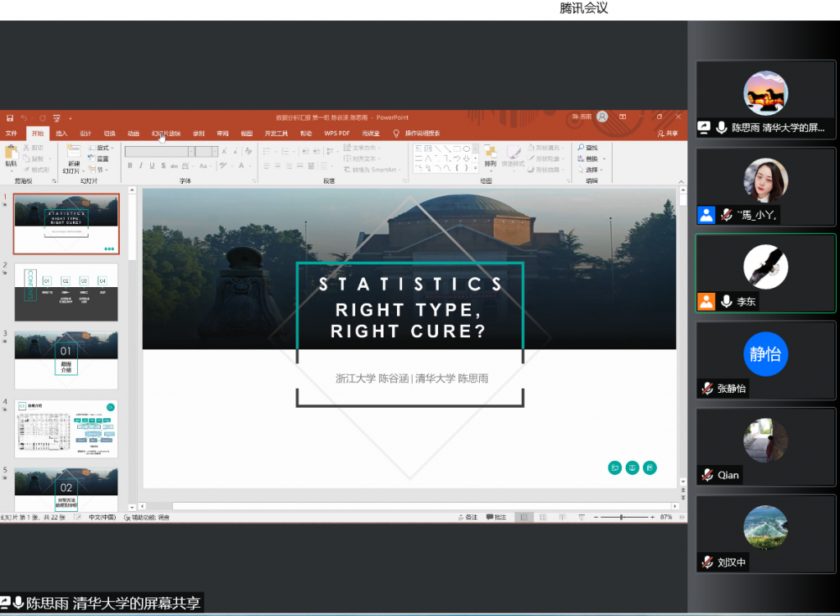Screen dimensions: 840x616
Task: Select slide 4 thumbnail in the slide panel
Action: tap(66, 429)
